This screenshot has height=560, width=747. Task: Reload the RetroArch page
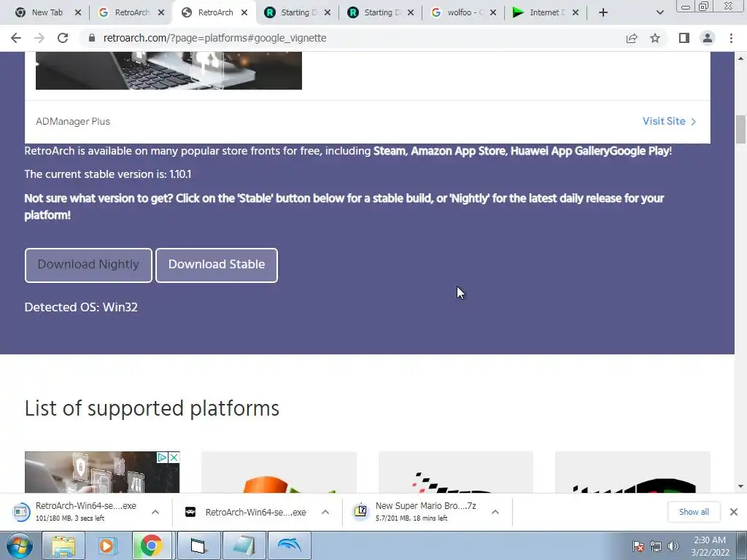point(63,38)
